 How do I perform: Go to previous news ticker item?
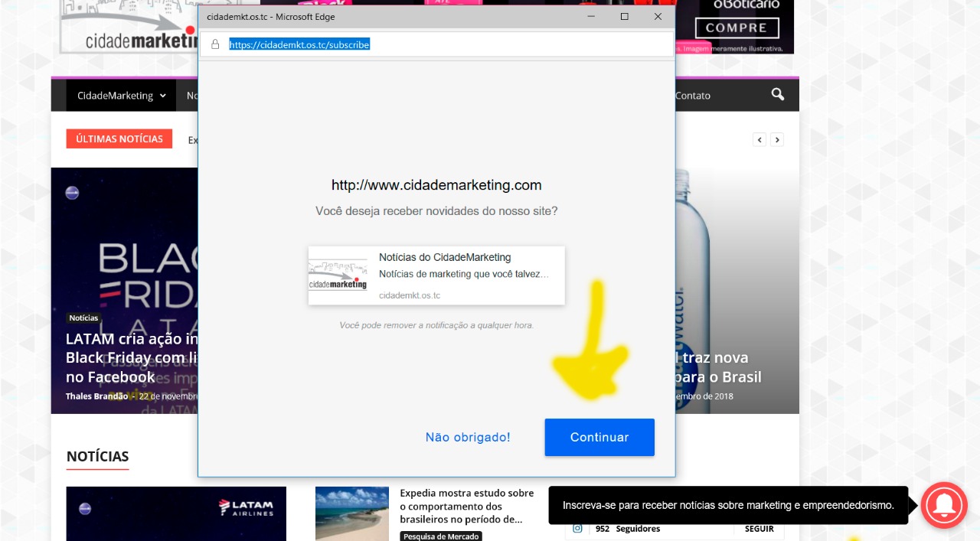[x=759, y=139]
